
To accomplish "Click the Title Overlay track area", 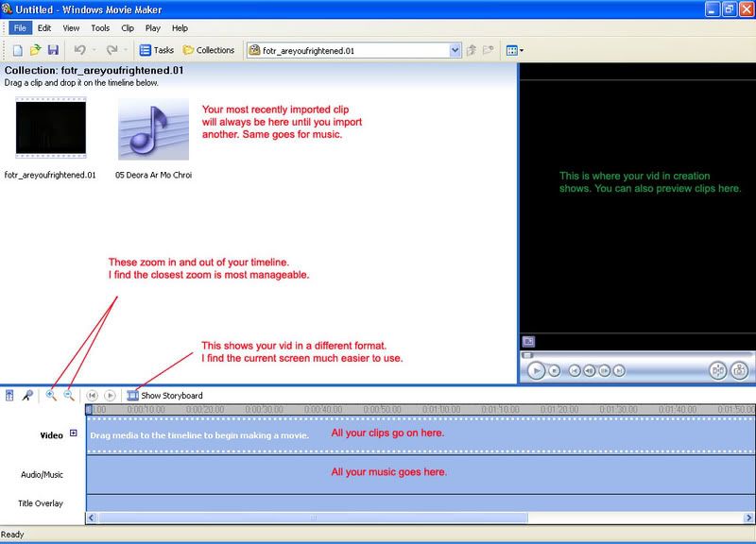I will pos(421,503).
